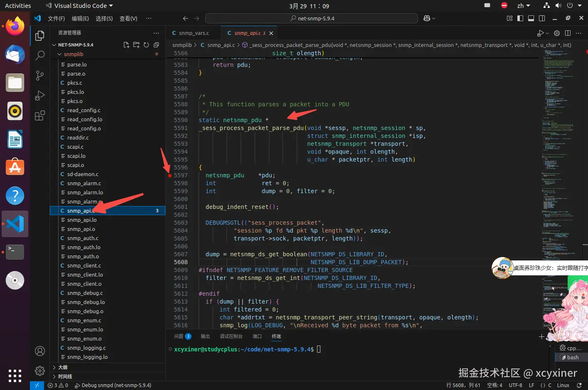Click the remote window icon in status bar
This screenshot has height=390, width=588.
pyautogui.click(x=37, y=385)
